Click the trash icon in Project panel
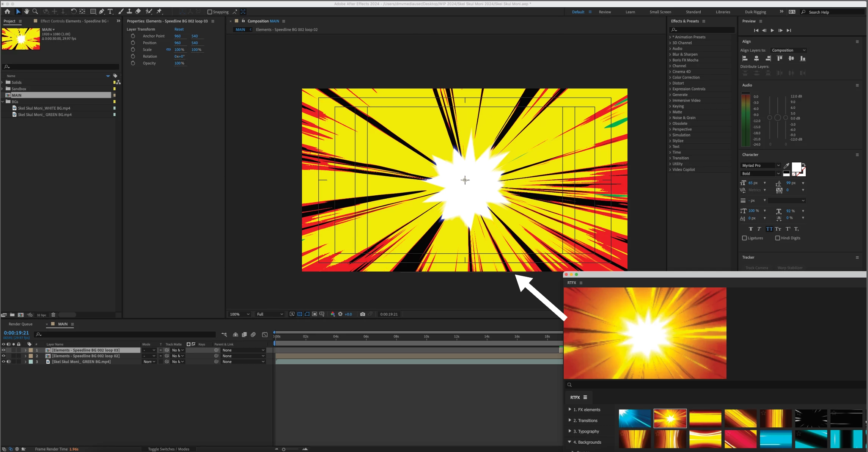This screenshot has width=868, height=452. point(53,315)
